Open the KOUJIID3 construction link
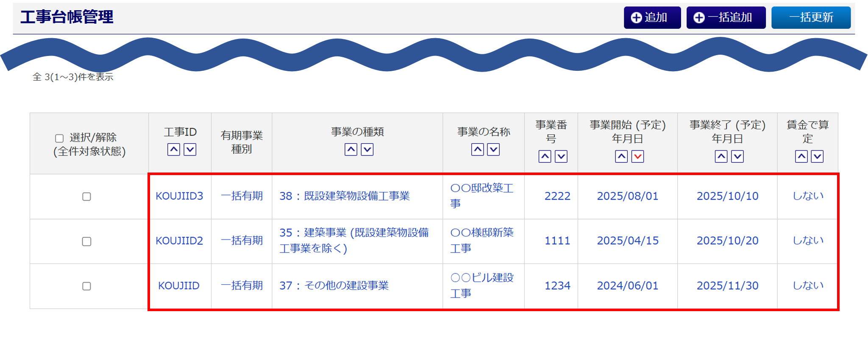 click(x=179, y=196)
